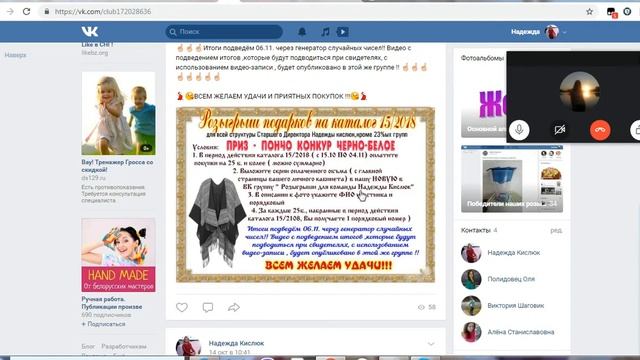This screenshot has width=640, height=360.
Task: Open the Ручная работа ad title
Action: [111, 303]
